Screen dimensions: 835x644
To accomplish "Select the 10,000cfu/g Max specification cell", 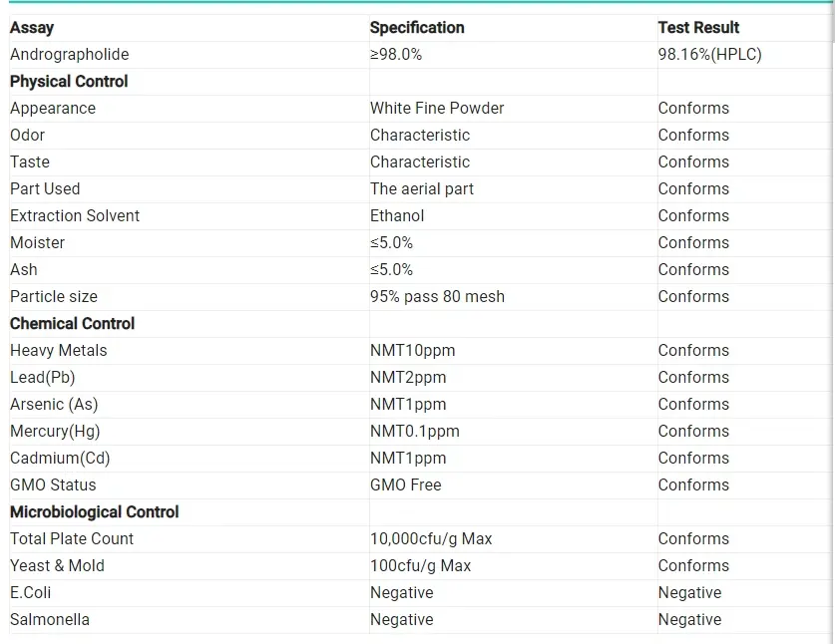I will pyautogui.click(x=431, y=539).
